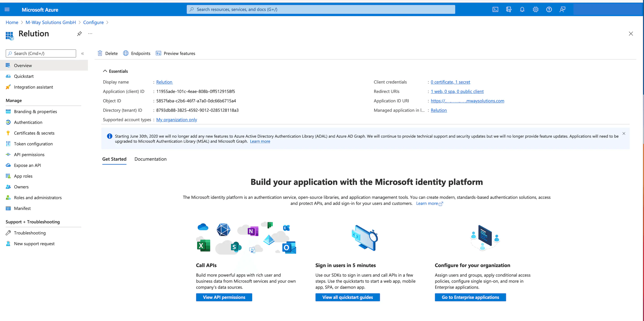Image resolution: width=644 pixels, height=321 pixels.
Task: Collapse the Essentials section
Action: 105,71
